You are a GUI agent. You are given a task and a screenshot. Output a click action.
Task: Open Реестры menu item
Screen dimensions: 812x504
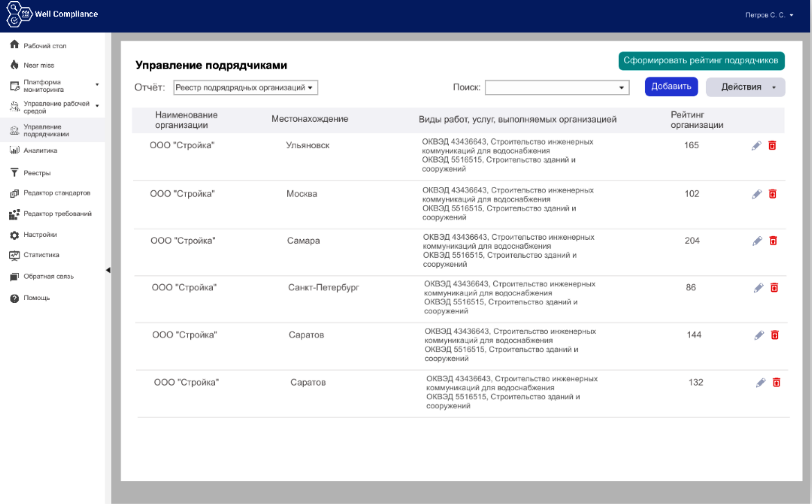[x=37, y=173]
